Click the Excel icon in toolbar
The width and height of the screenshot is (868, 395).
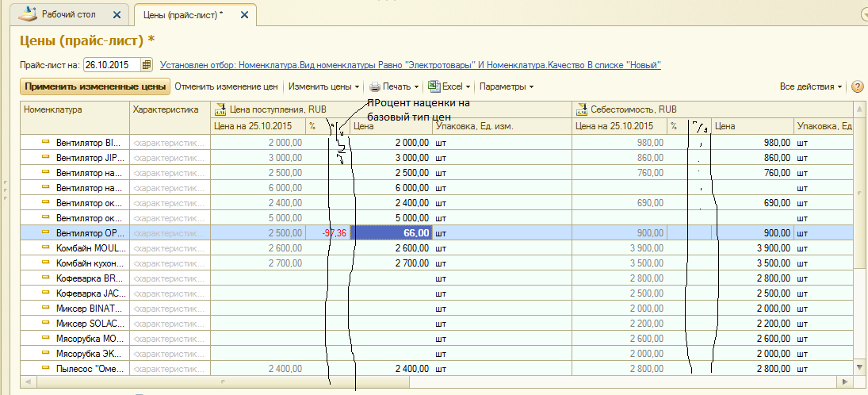point(433,86)
